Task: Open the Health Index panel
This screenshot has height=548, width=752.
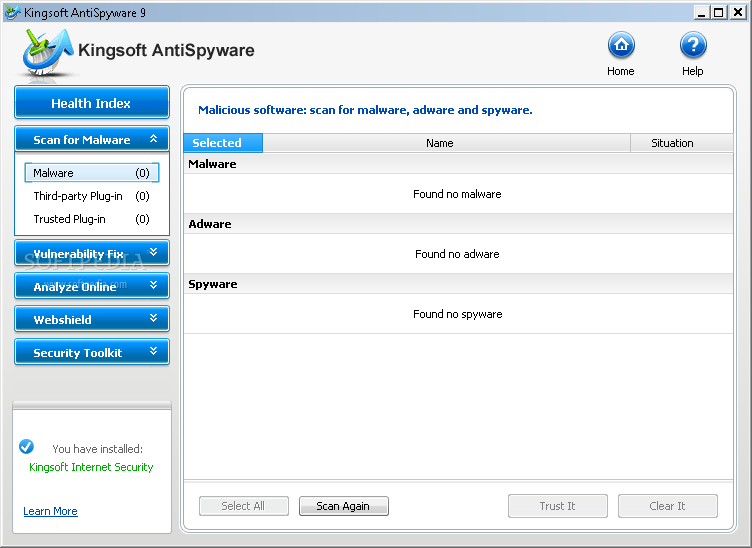Action: coord(92,103)
